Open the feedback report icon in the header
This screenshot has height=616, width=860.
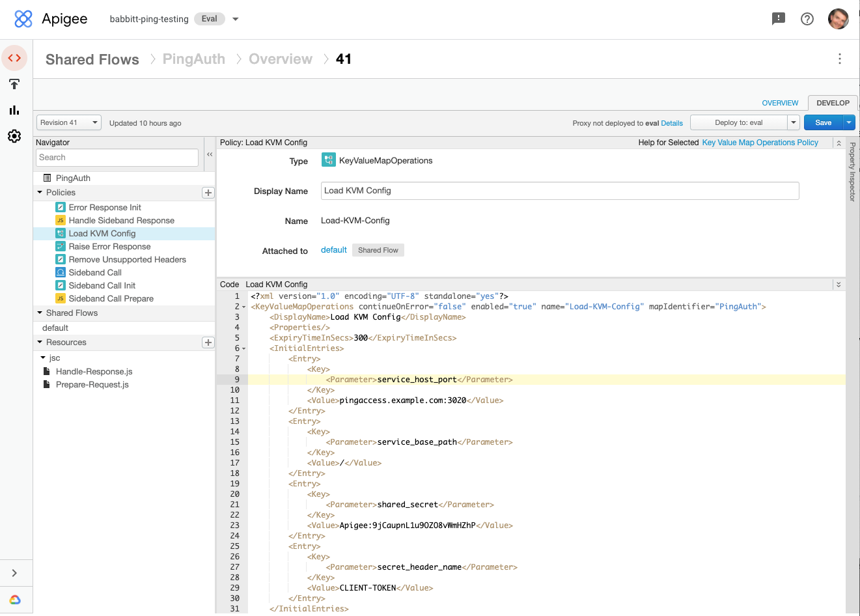coord(779,19)
